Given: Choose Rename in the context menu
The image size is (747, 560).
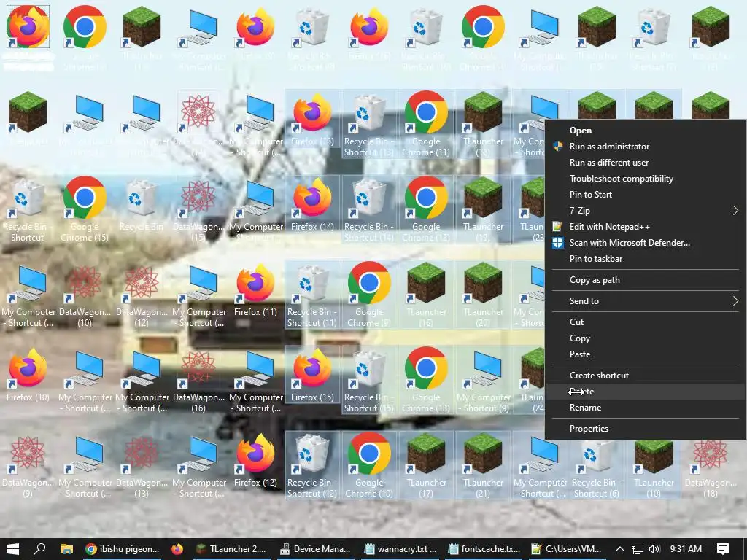Looking at the screenshot, I should (x=646, y=408).
